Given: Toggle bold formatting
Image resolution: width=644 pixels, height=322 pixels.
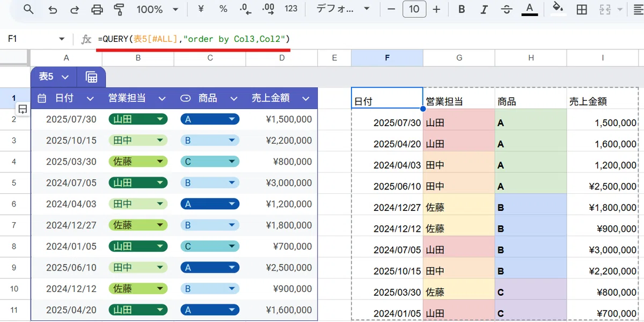Looking at the screenshot, I should pos(462,10).
